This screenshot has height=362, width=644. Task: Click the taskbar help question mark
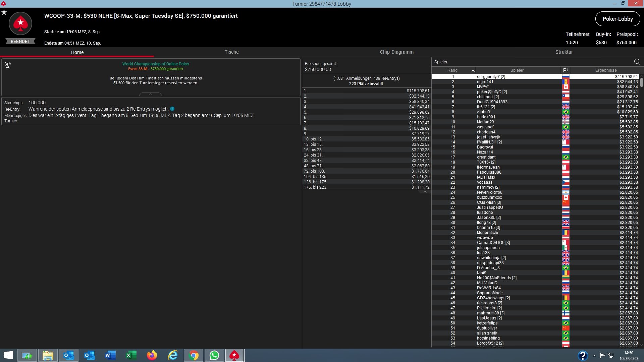(583, 355)
